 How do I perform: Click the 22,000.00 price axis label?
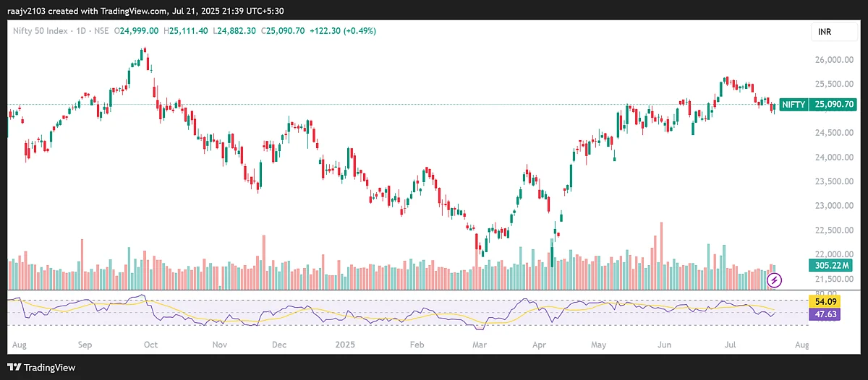835,254
